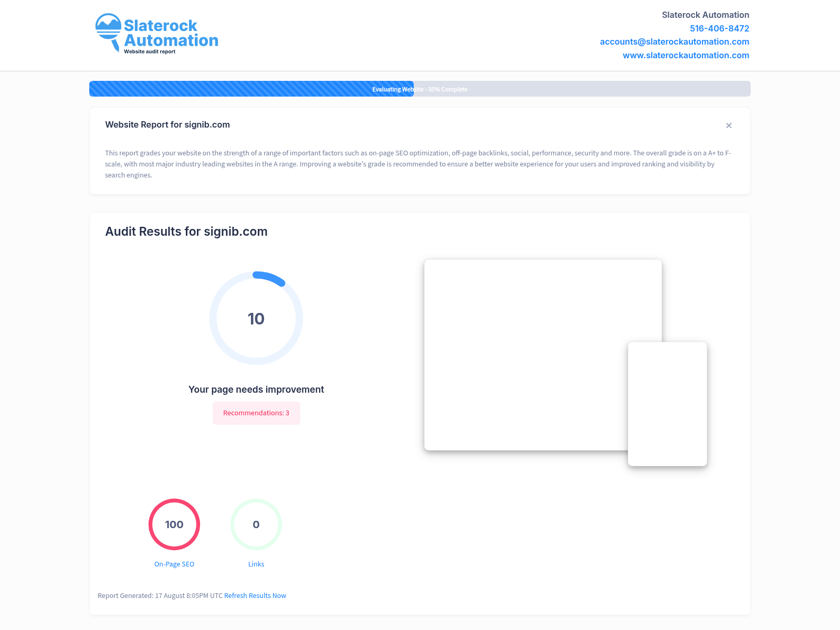Click the report description paragraph
This screenshot has width=840, height=630.
[418, 164]
